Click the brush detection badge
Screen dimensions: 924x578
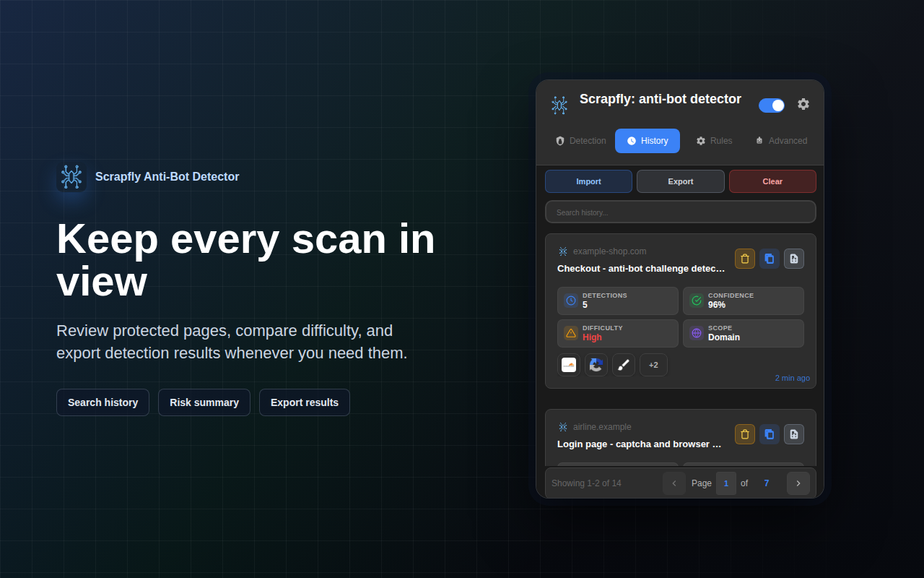click(x=624, y=365)
